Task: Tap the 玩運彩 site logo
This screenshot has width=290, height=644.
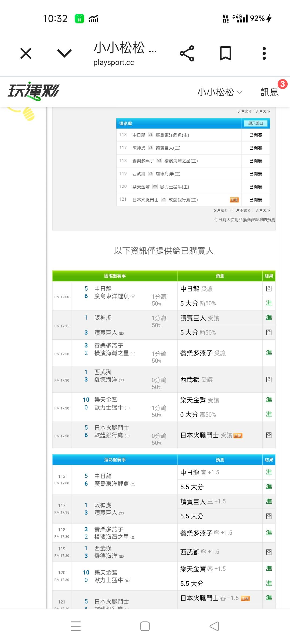Action: click(33, 91)
